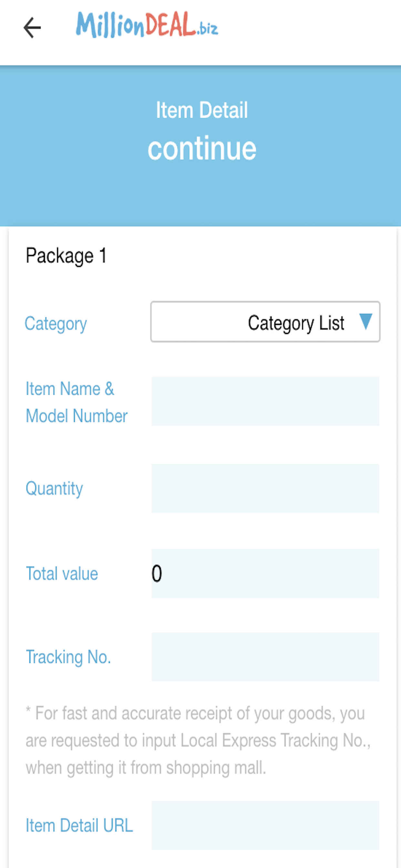Click the 'continue' heading text
Image resolution: width=401 pixels, height=868 pixels.
point(202,149)
